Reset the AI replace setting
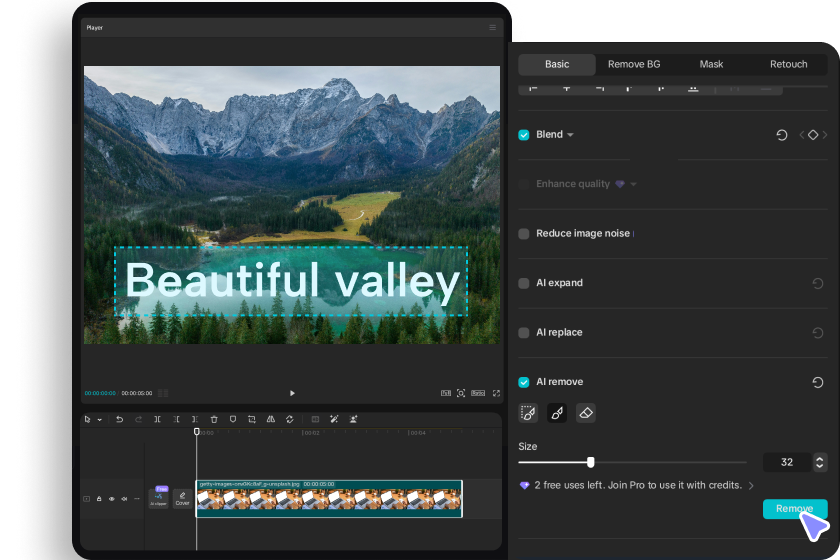Screen dimensions: 840x560 tap(818, 333)
